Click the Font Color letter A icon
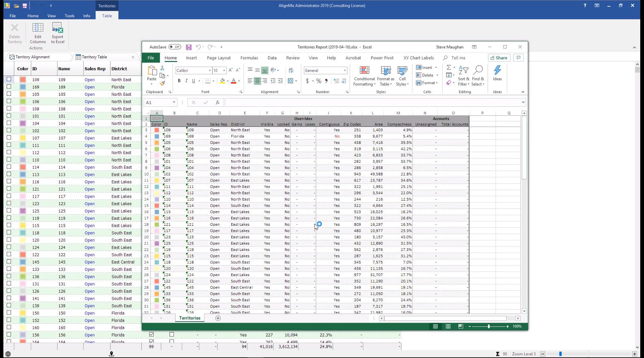This screenshot has width=644, height=358. point(233,81)
